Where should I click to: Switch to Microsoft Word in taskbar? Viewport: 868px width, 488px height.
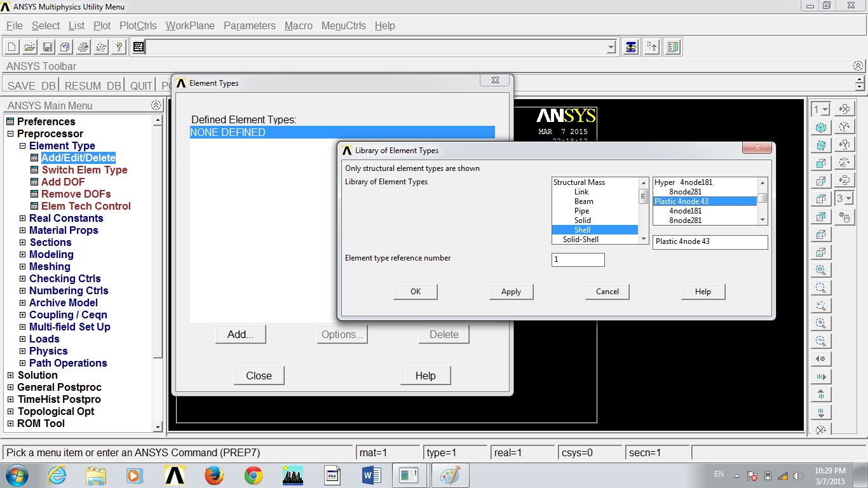coord(372,475)
